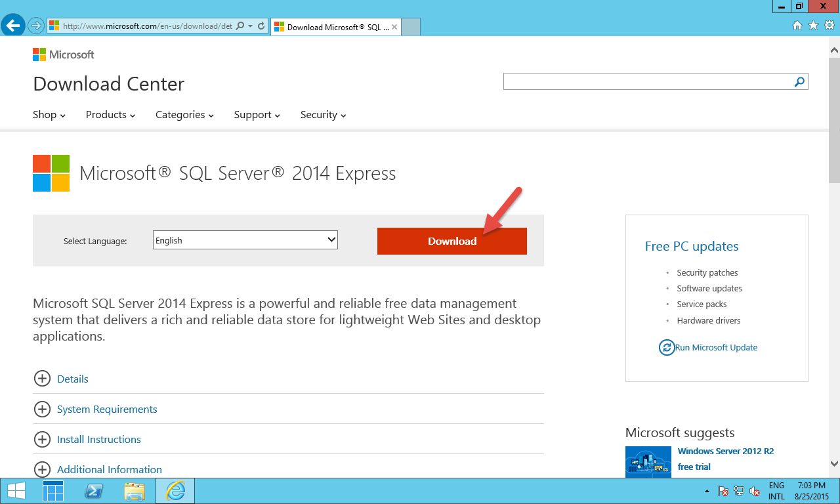Open the address bar autocomplete dropdown arrow
Image resolution: width=840 pixels, height=504 pixels.
pyautogui.click(x=250, y=26)
